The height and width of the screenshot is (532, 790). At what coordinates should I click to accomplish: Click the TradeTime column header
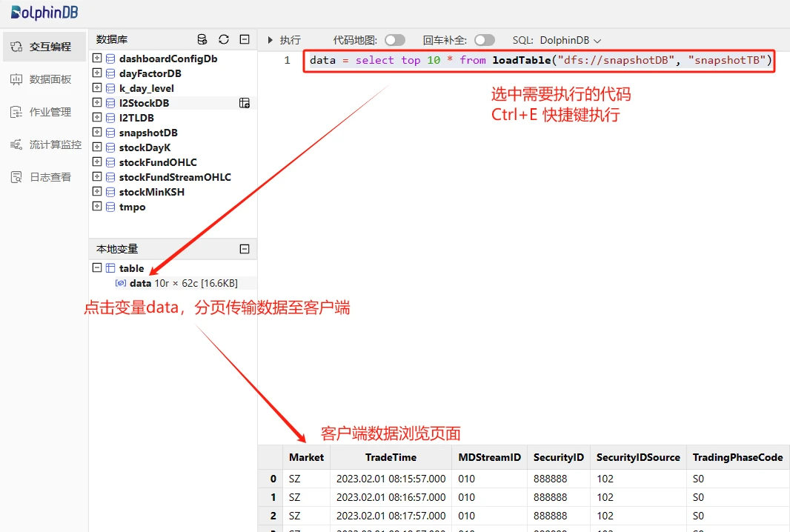tap(391, 457)
